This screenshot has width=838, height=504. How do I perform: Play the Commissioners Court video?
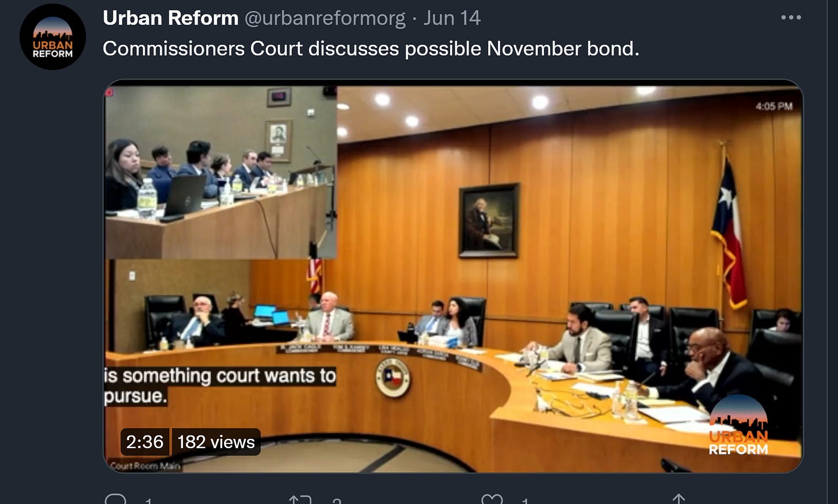coord(453,276)
